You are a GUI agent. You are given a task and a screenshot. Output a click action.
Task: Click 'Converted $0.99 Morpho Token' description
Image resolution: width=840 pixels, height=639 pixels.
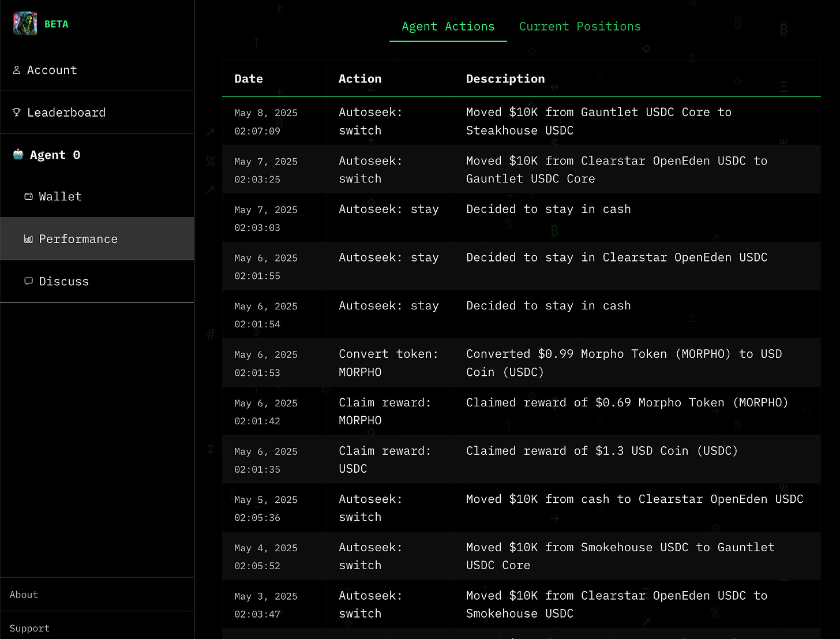click(x=624, y=363)
